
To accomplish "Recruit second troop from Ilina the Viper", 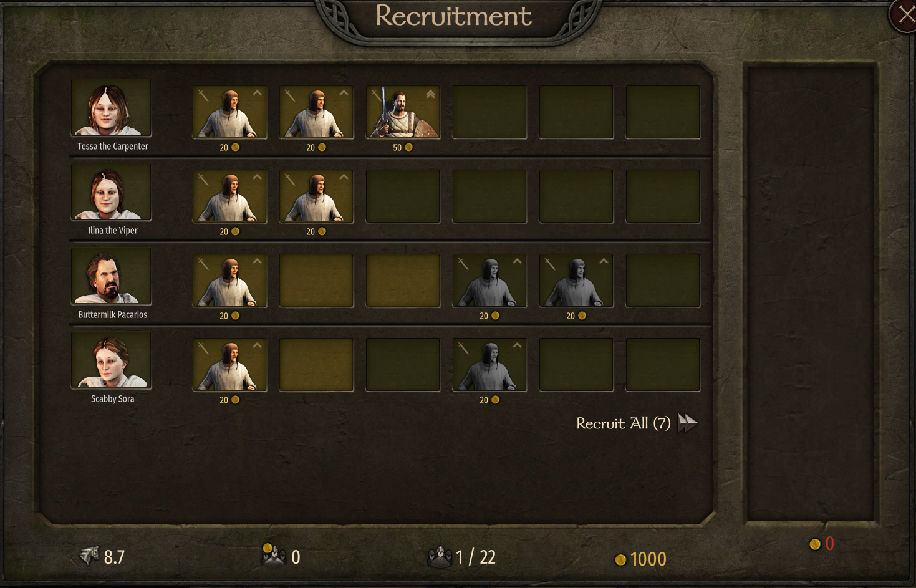I will [316, 196].
